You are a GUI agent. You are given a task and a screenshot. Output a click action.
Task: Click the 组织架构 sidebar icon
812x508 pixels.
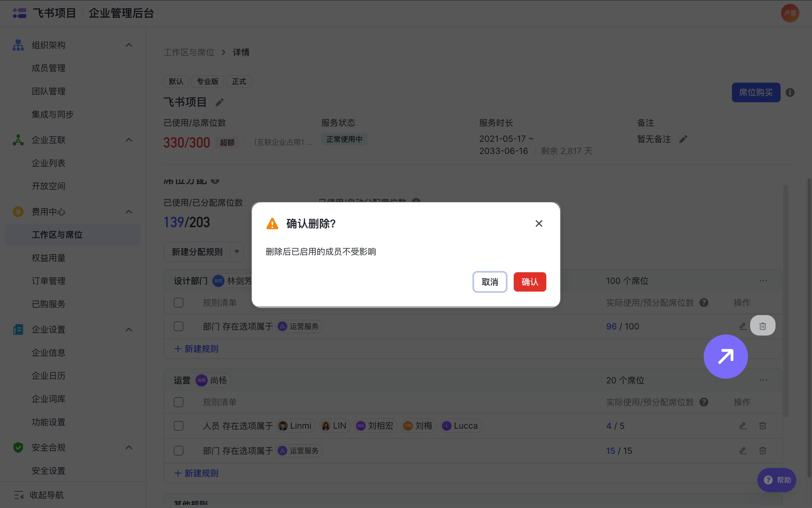(18, 45)
